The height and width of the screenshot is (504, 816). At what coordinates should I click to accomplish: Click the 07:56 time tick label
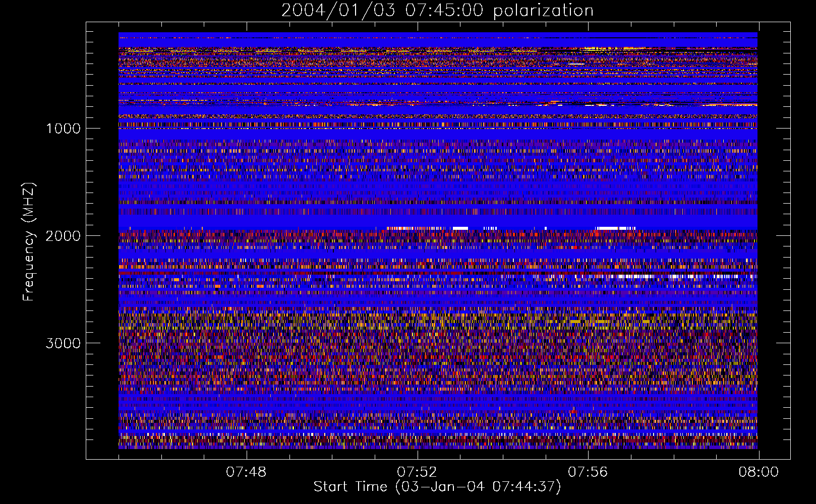[588, 472]
